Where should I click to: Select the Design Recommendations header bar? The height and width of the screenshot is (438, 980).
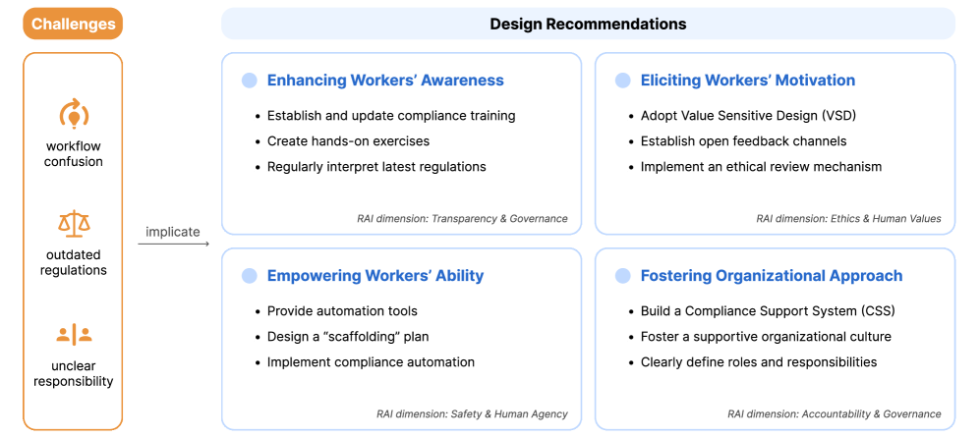(x=588, y=24)
